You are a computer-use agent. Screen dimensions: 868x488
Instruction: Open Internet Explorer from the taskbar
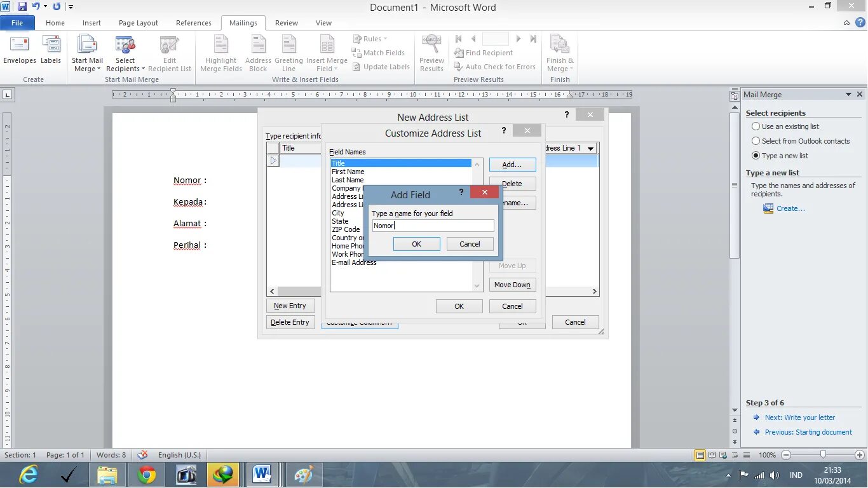[28, 475]
